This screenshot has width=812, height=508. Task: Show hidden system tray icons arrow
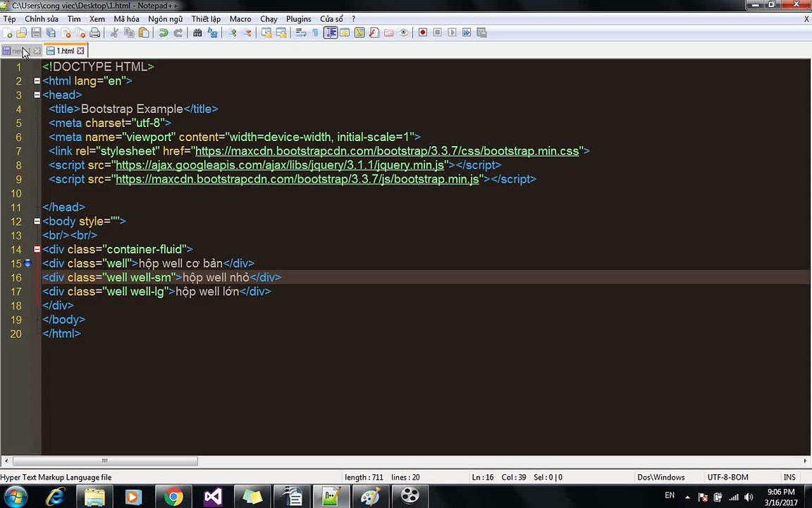click(687, 497)
